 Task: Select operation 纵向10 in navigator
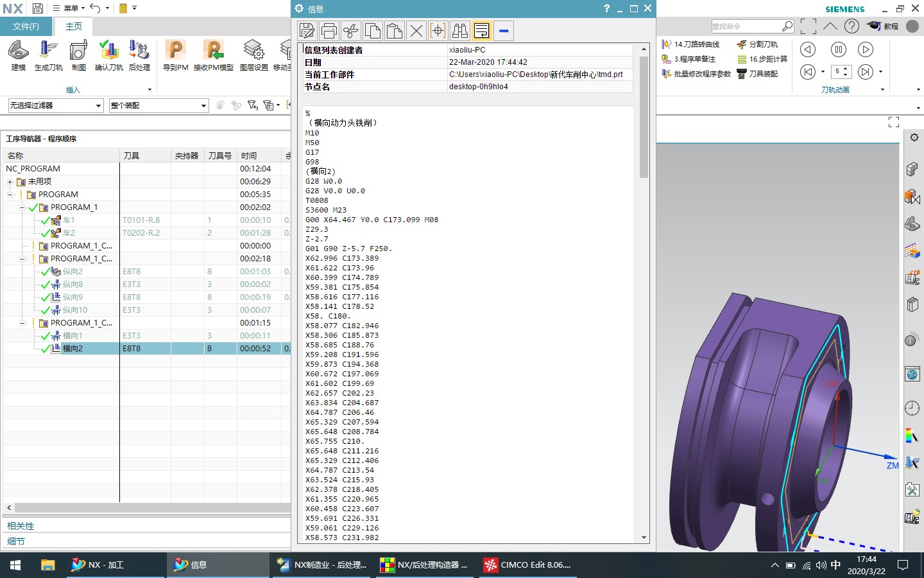pyautogui.click(x=74, y=310)
